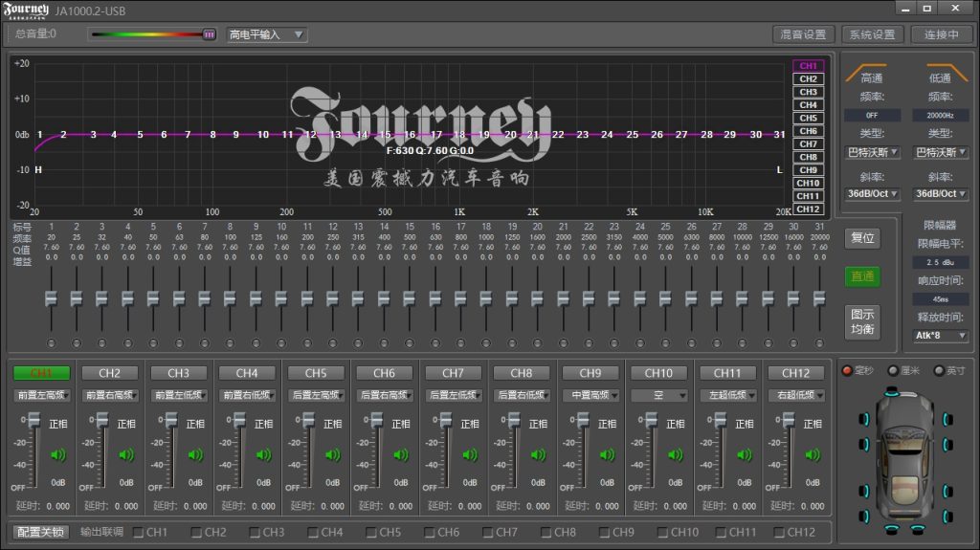Click round reset dot under EQ band 31

tap(819, 343)
